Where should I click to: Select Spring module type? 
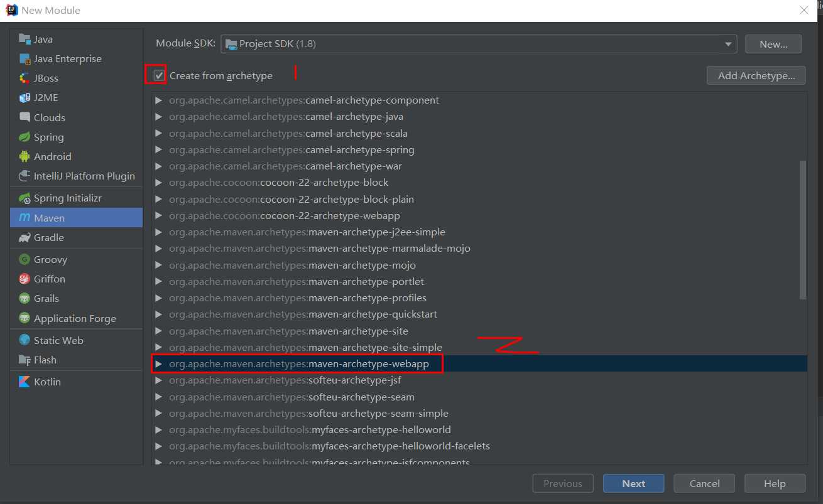coord(77,137)
